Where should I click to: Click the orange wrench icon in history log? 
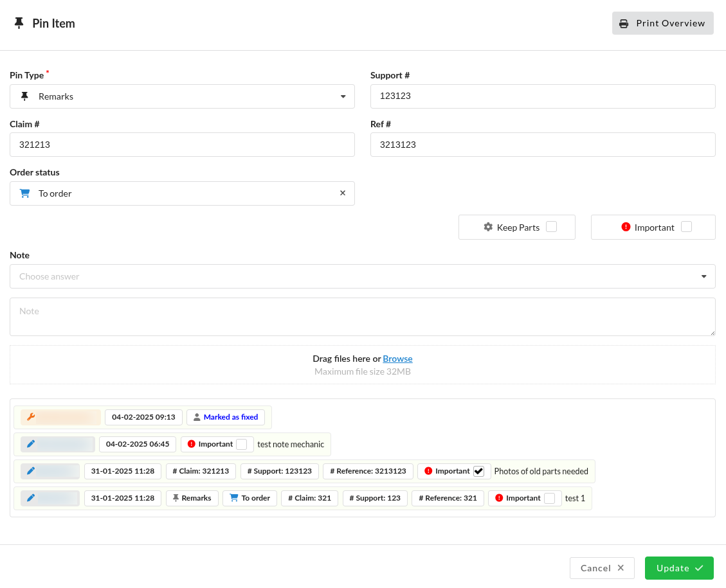(31, 417)
